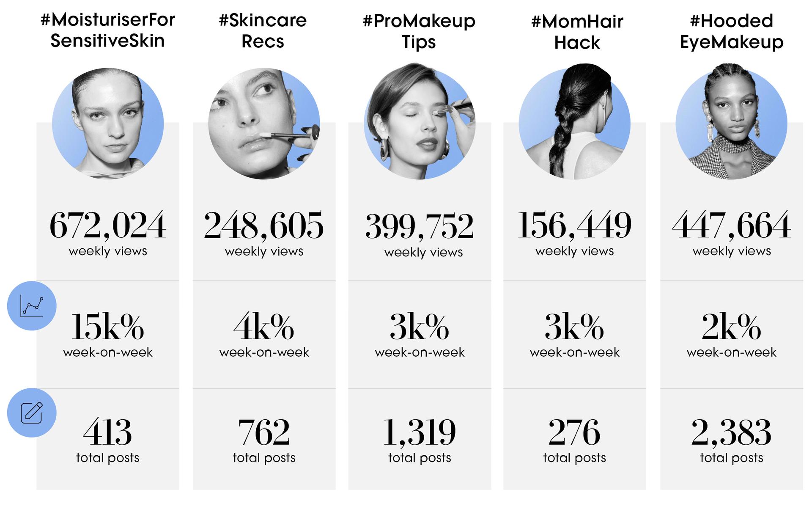The height and width of the screenshot is (506, 812).
Task: Open the #MomHairHack hashtag title
Action: coord(577,32)
